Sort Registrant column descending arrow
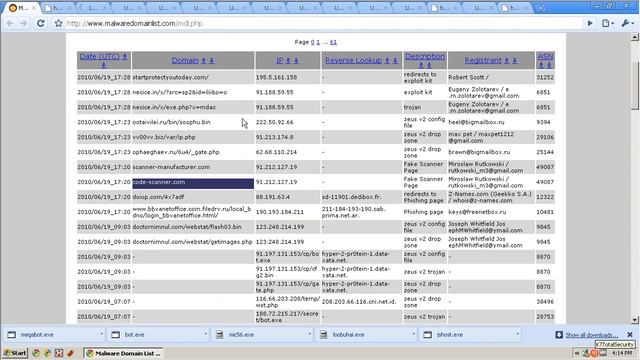Screen dimensions: 640x360 [515, 60]
